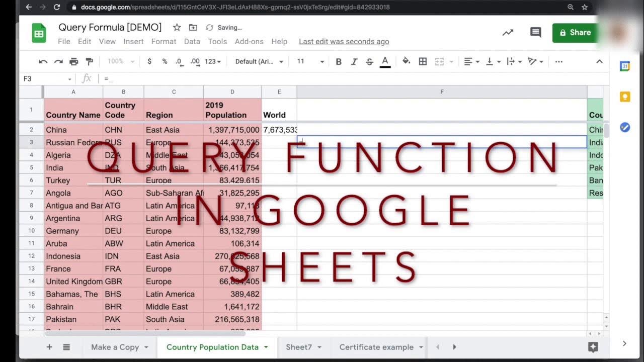
Task: Open the 123 number format dropdown
Action: (213, 61)
